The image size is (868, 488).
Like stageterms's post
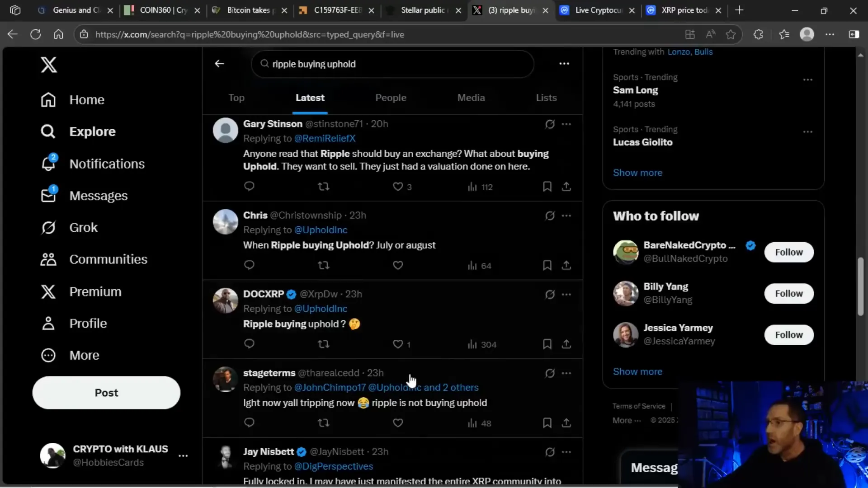[x=398, y=422]
